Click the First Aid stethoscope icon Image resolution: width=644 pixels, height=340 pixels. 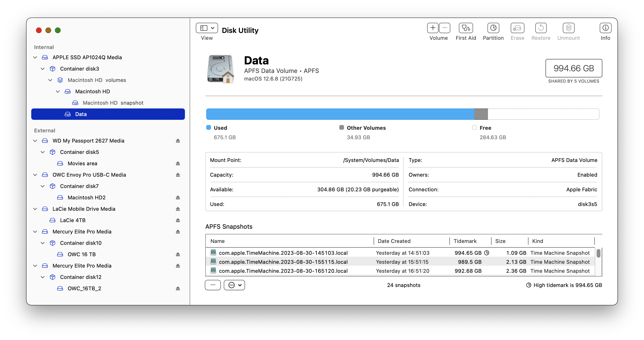466,28
